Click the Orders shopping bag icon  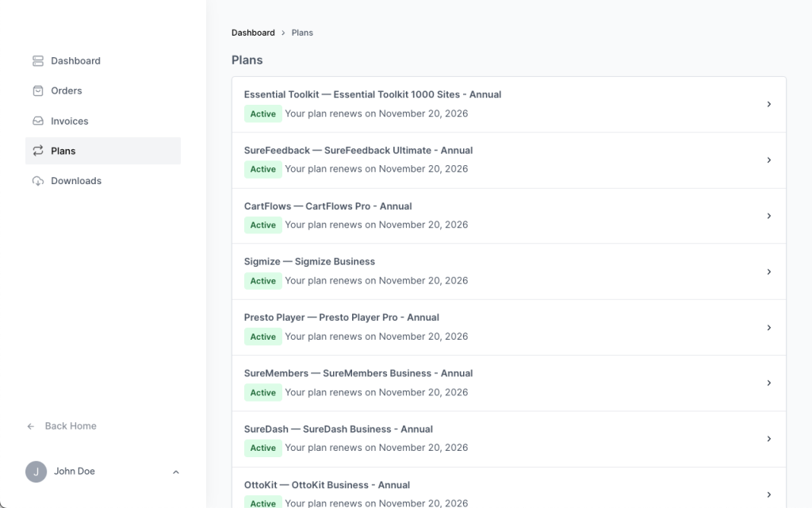(x=38, y=91)
